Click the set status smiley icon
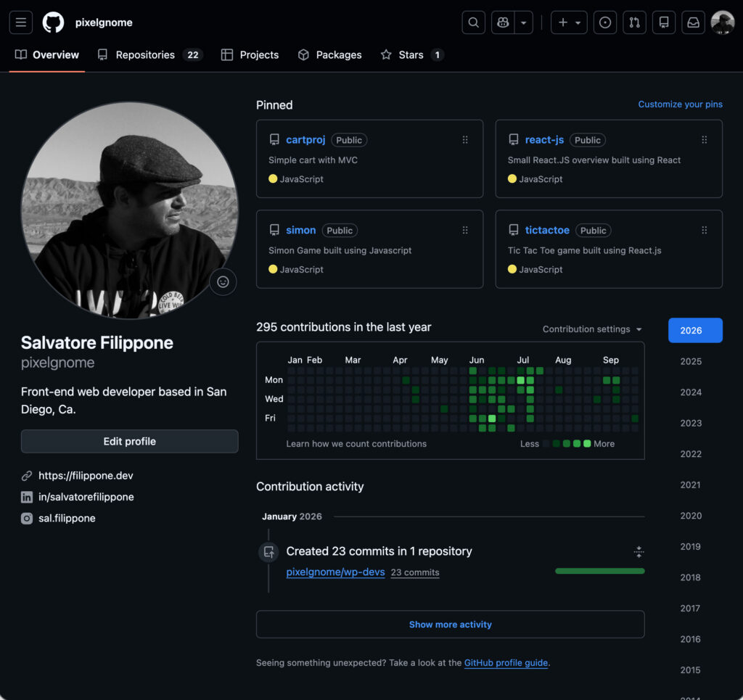Screen dimensions: 743x700 point(223,281)
